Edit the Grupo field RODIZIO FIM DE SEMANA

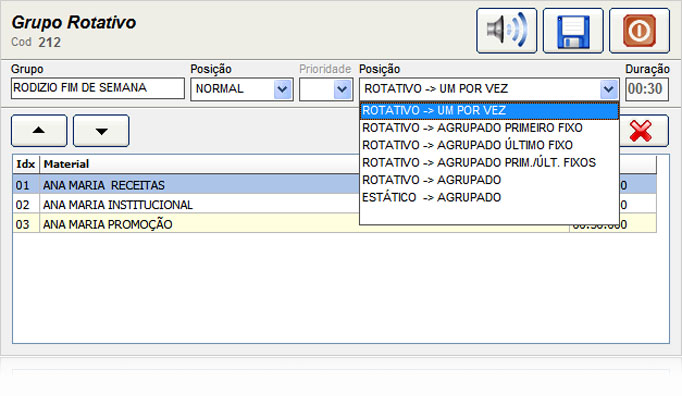98,88
